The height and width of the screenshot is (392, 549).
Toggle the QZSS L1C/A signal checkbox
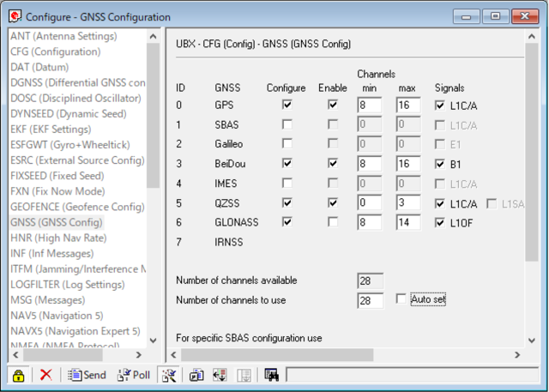(440, 203)
